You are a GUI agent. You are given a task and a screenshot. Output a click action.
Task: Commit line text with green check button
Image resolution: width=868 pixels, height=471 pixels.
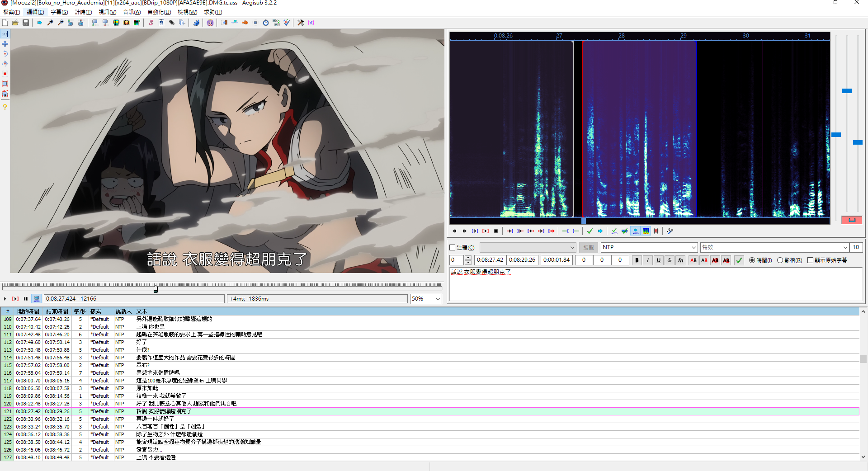pos(739,260)
